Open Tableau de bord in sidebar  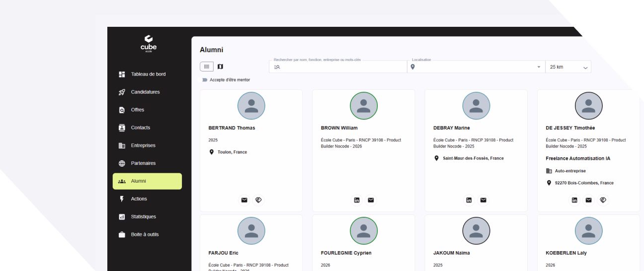(x=147, y=74)
